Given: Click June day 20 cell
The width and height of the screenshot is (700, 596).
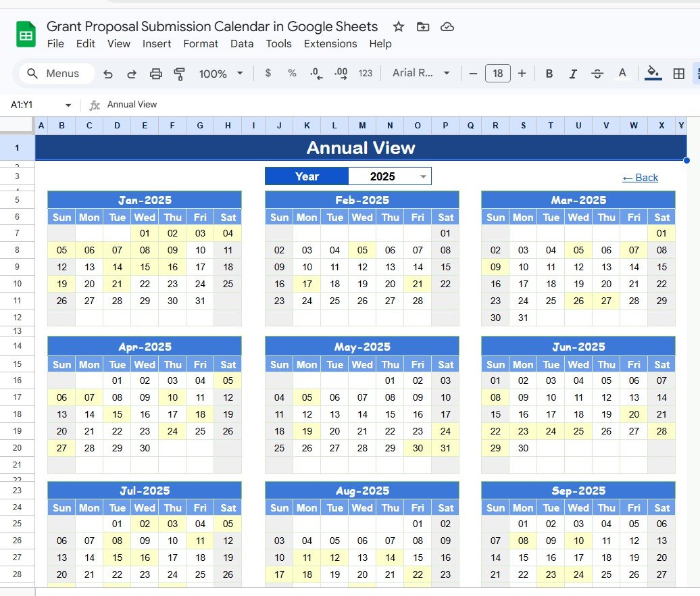Looking at the screenshot, I should point(634,414).
